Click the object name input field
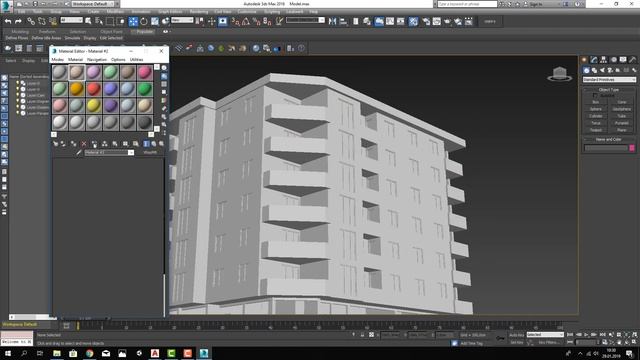The width and height of the screenshot is (640, 360). (x=606, y=148)
